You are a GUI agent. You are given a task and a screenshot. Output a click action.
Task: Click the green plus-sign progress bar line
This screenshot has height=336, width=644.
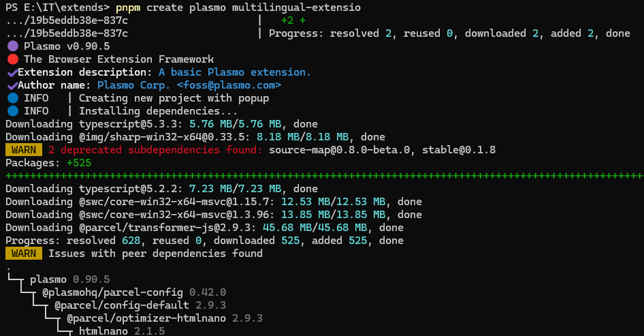tap(320, 176)
